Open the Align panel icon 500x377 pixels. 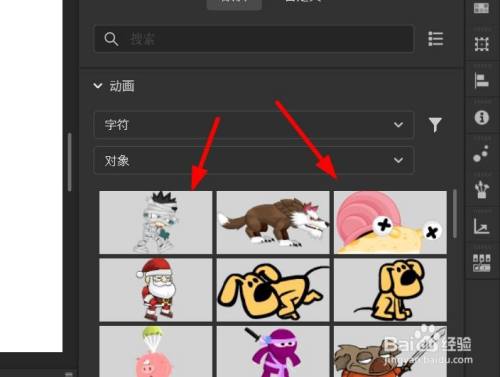pos(482,80)
